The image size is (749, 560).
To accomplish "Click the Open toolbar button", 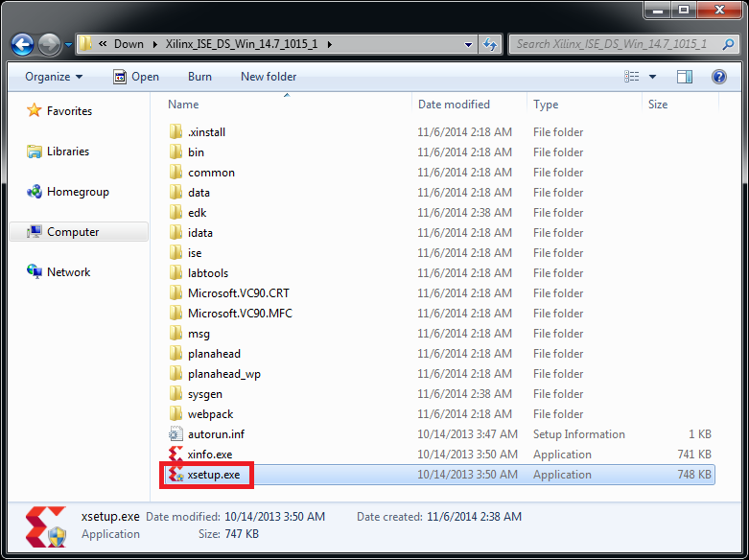I will point(136,77).
